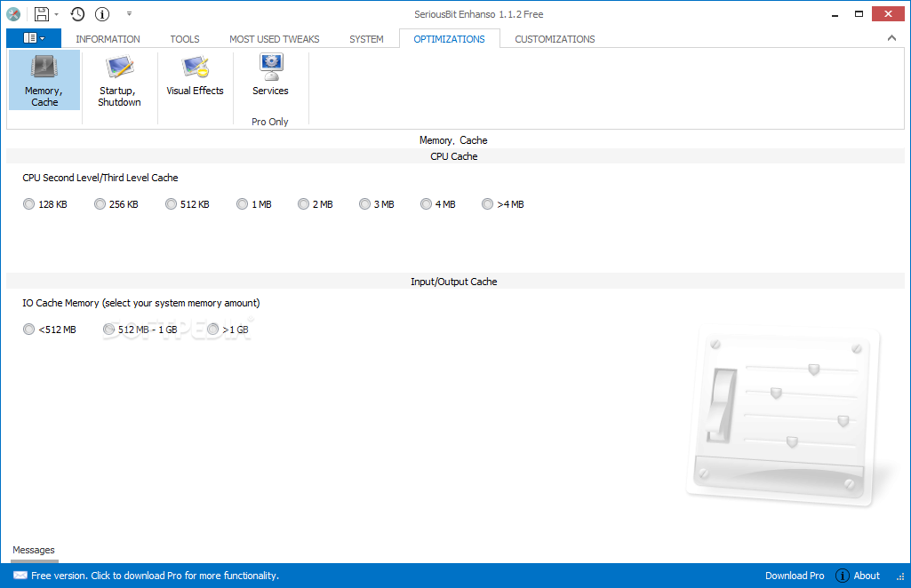Switch to the INFORMATION tab
Viewport: 911px width, 588px height.
point(108,39)
